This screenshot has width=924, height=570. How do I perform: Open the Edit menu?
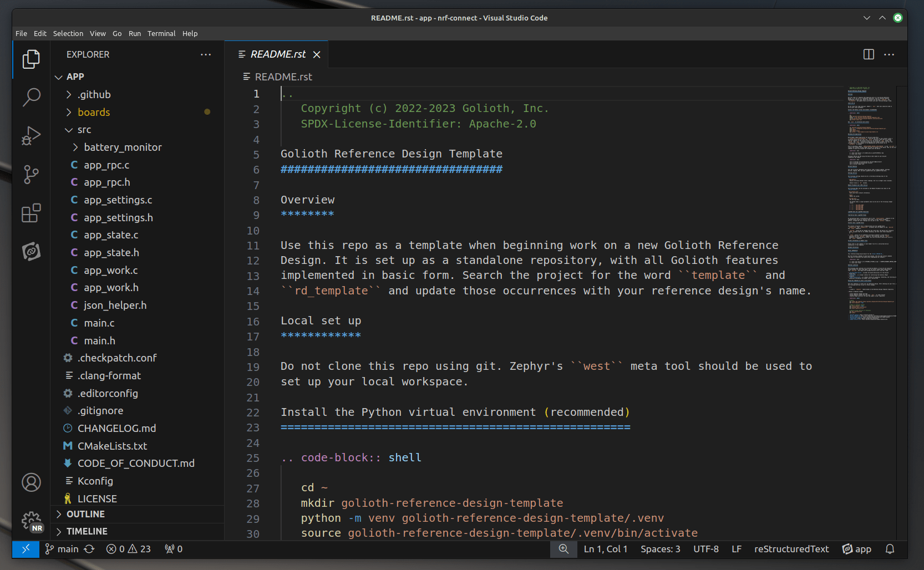[40, 33]
